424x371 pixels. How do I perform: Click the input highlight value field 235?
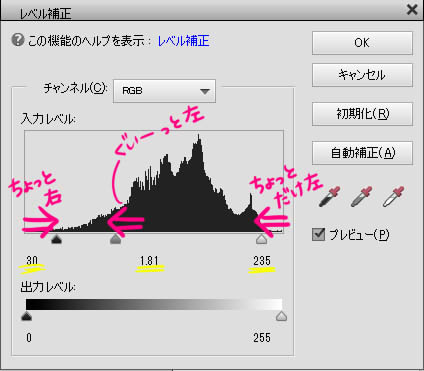coord(262,261)
